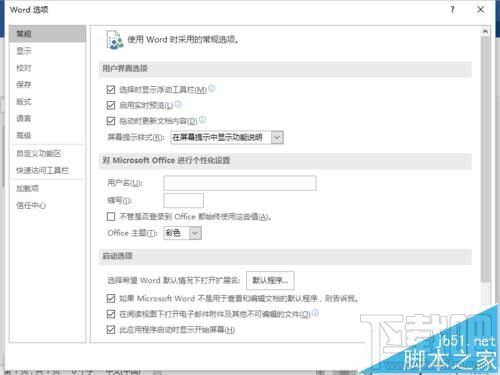Select the 常规 category in sidebar
This screenshot has height=375, width=500.
pos(47,34)
